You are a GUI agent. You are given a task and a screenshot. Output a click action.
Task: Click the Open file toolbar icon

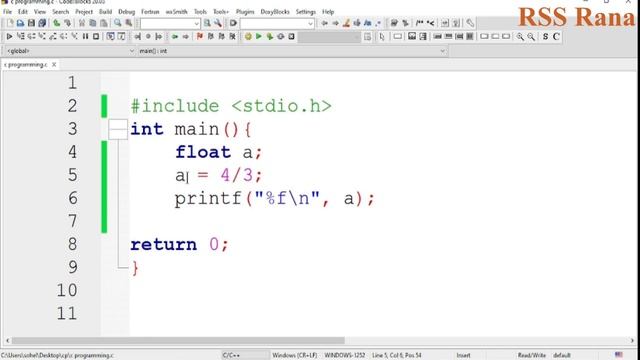tap(20, 23)
